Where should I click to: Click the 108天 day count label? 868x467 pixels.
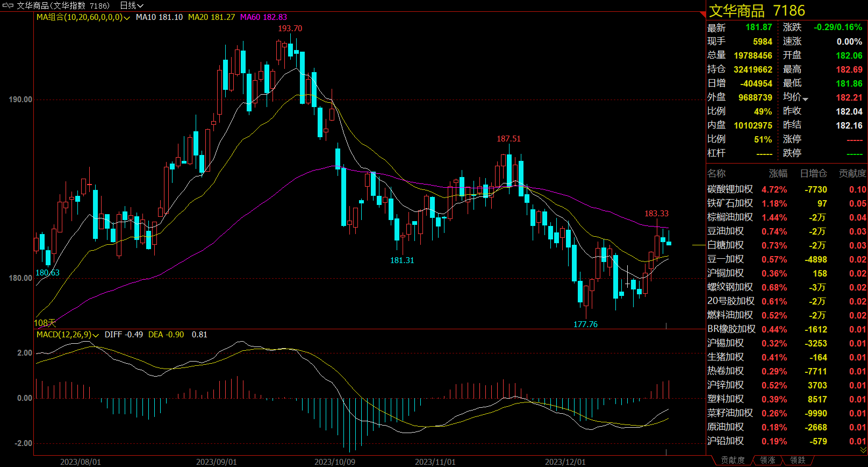click(x=45, y=323)
